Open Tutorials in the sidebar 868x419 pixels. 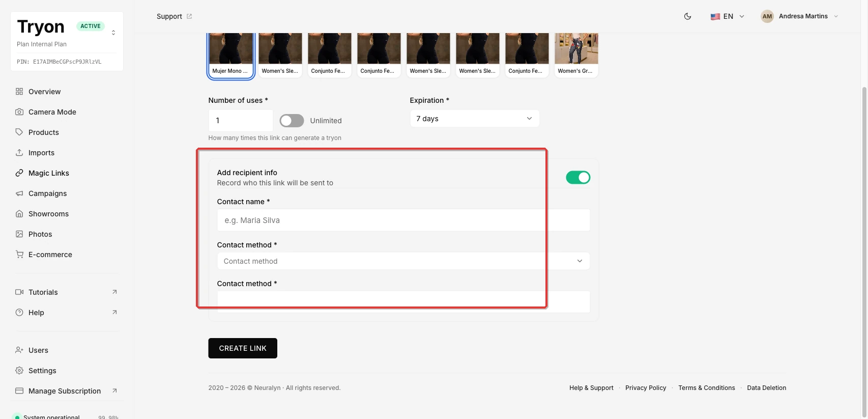pos(67,292)
